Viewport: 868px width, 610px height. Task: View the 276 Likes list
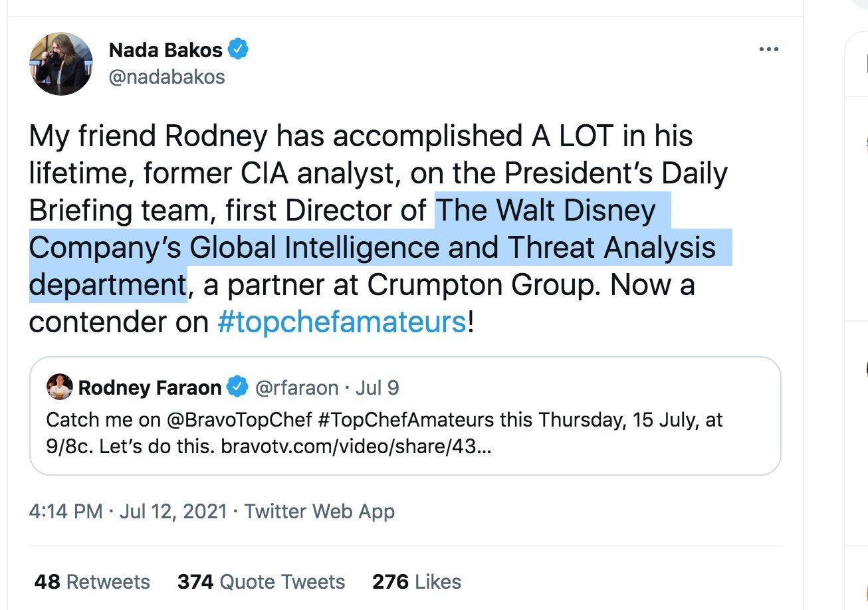pos(416,582)
